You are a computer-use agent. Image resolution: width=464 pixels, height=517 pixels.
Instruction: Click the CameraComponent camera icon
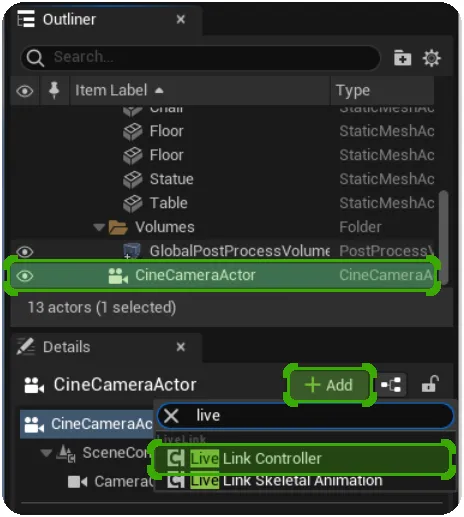(x=77, y=482)
